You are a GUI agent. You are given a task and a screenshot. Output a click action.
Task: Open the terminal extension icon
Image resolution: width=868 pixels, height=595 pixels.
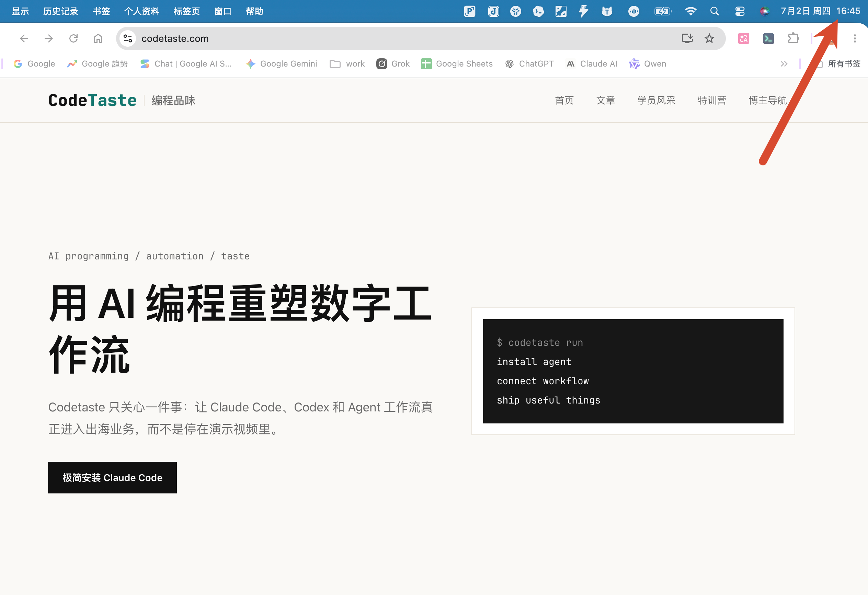pyautogui.click(x=768, y=38)
